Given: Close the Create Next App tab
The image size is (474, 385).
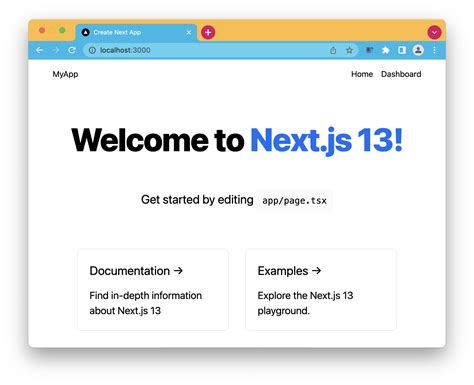Looking at the screenshot, I should pos(189,32).
